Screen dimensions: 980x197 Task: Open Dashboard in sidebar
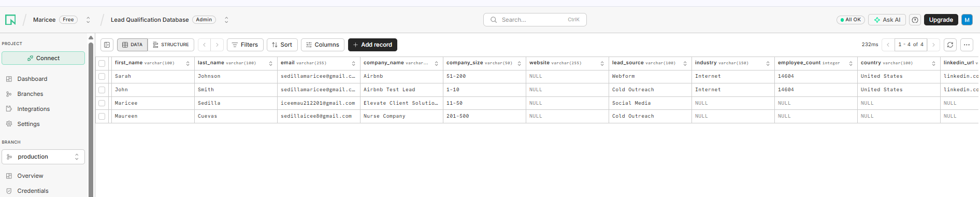coord(32,79)
